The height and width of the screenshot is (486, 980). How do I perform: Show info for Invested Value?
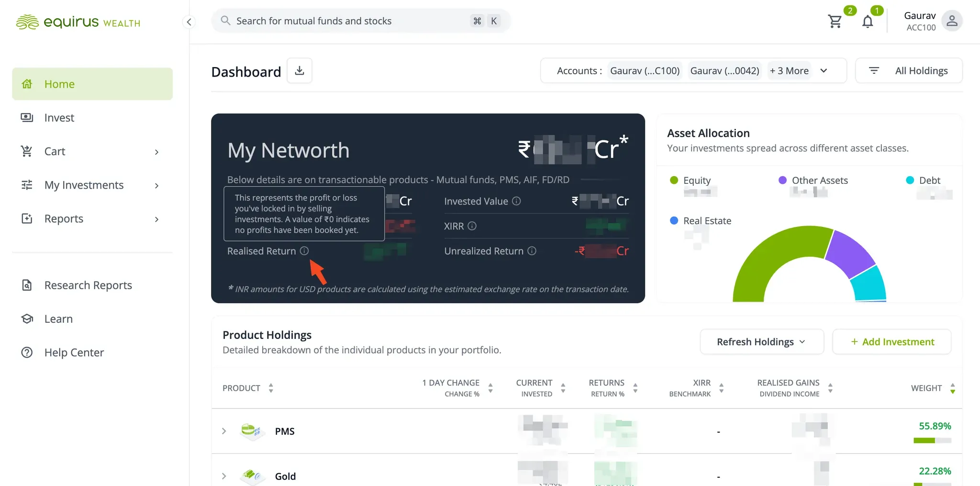coord(516,201)
